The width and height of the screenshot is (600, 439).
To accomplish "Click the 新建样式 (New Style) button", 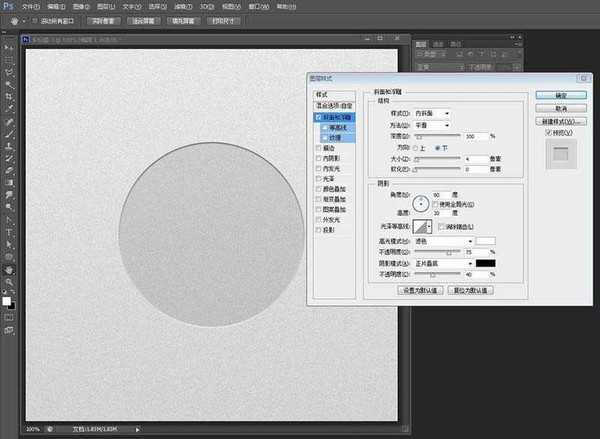I will (562, 121).
